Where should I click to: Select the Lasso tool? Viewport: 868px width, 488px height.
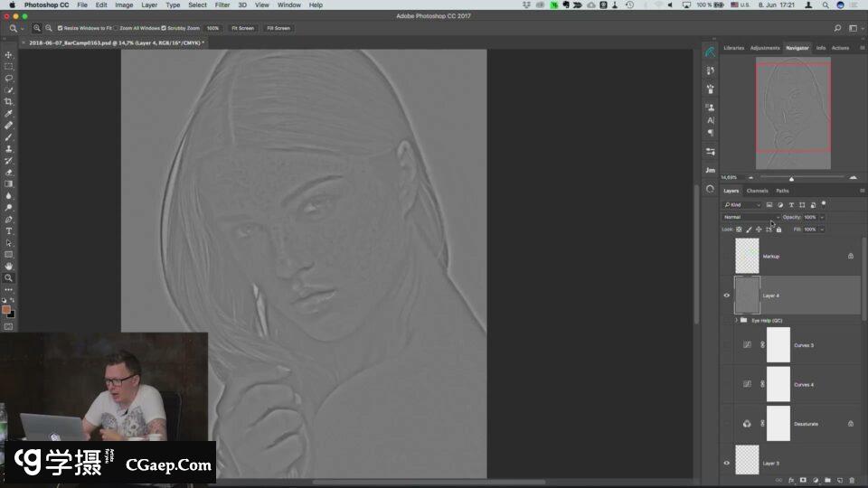(9, 79)
